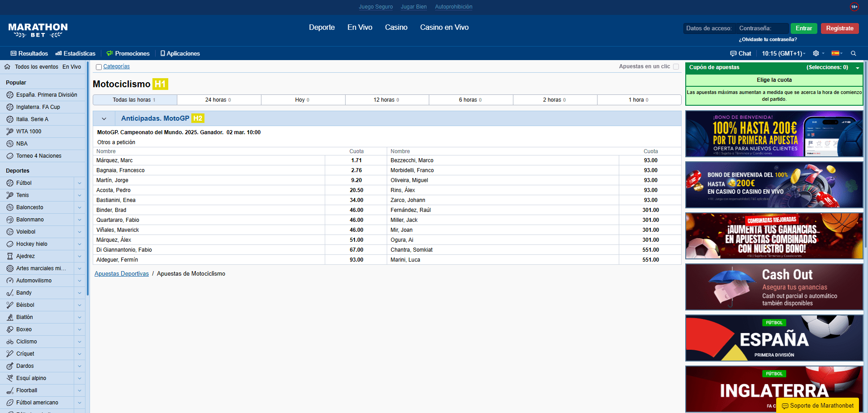Expand the Críquet sport dropdown arrow
The width and height of the screenshot is (868, 413).
[80, 354]
